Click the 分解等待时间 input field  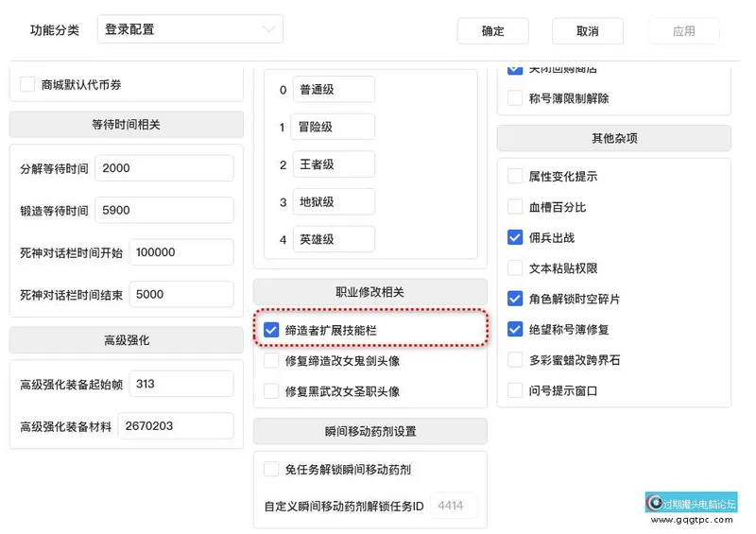pos(164,168)
